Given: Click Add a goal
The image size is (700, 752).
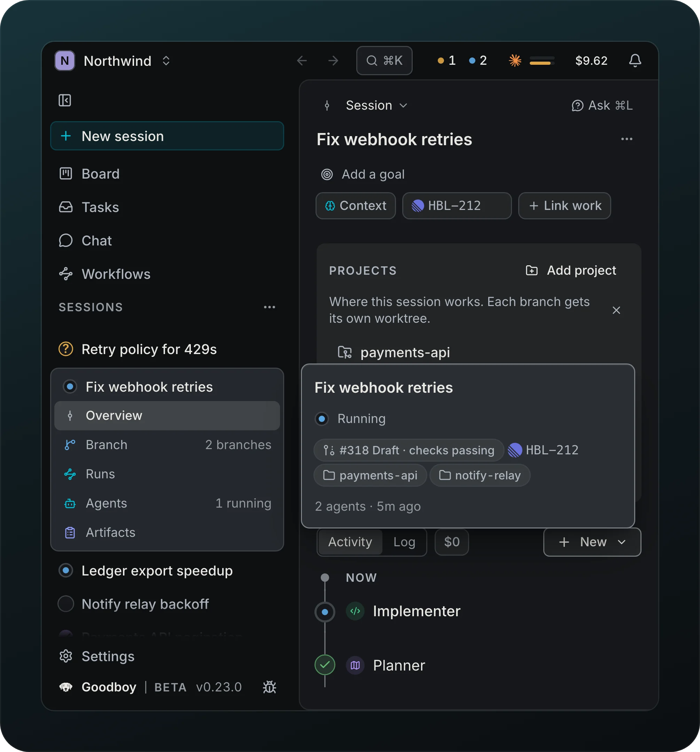Looking at the screenshot, I should [x=363, y=174].
